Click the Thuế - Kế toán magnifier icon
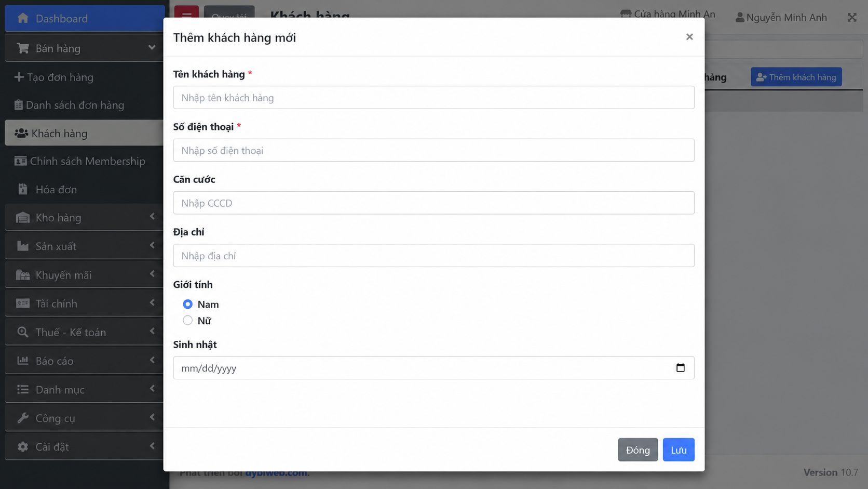The image size is (868, 489). 23,332
